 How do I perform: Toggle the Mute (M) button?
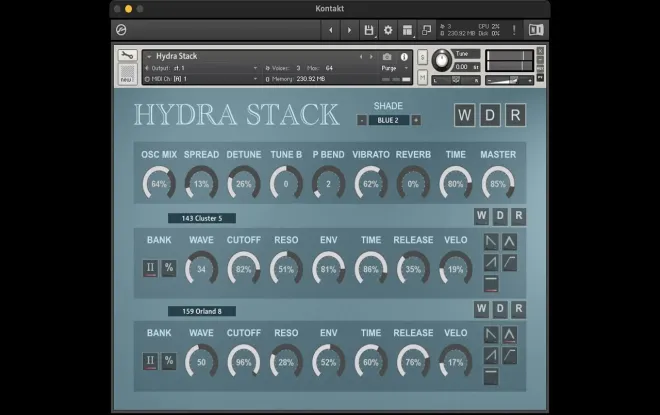(x=422, y=77)
